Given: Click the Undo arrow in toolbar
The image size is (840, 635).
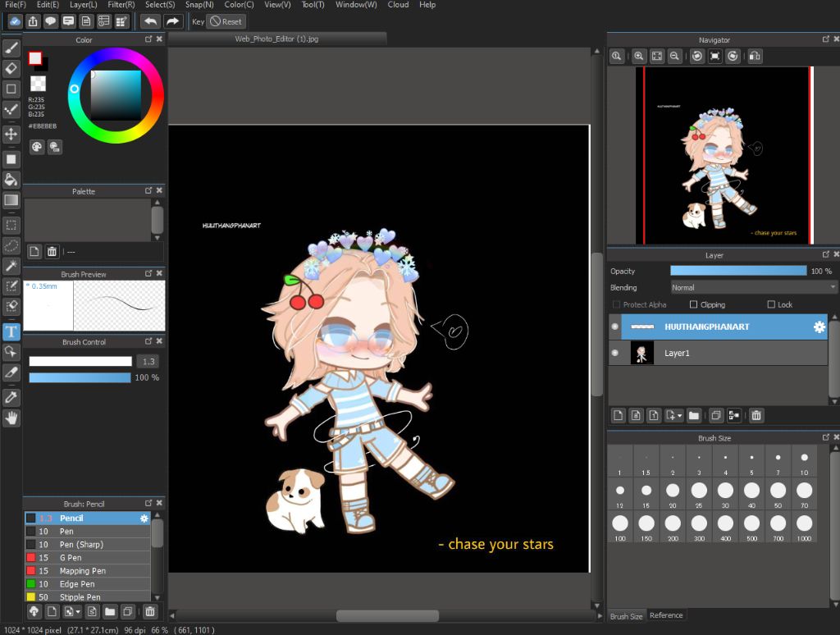Looking at the screenshot, I should click(x=151, y=21).
